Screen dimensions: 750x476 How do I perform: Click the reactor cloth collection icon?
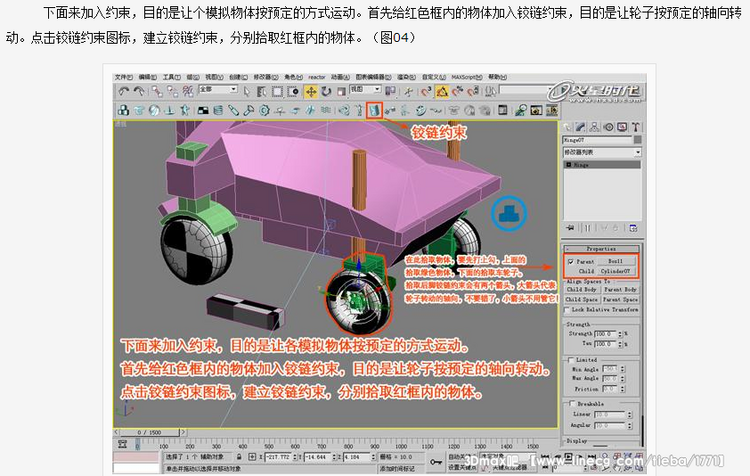(x=139, y=111)
